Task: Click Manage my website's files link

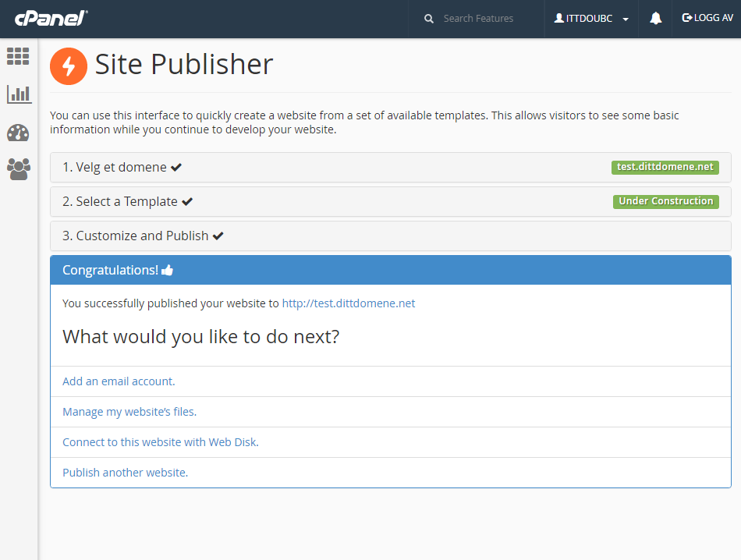Action: pos(129,412)
